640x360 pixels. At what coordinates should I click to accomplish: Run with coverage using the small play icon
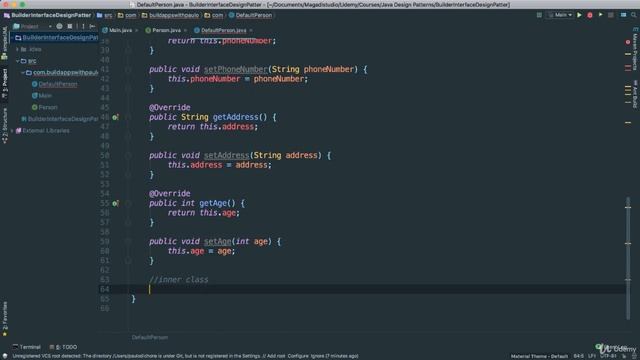click(x=600, y=15)
